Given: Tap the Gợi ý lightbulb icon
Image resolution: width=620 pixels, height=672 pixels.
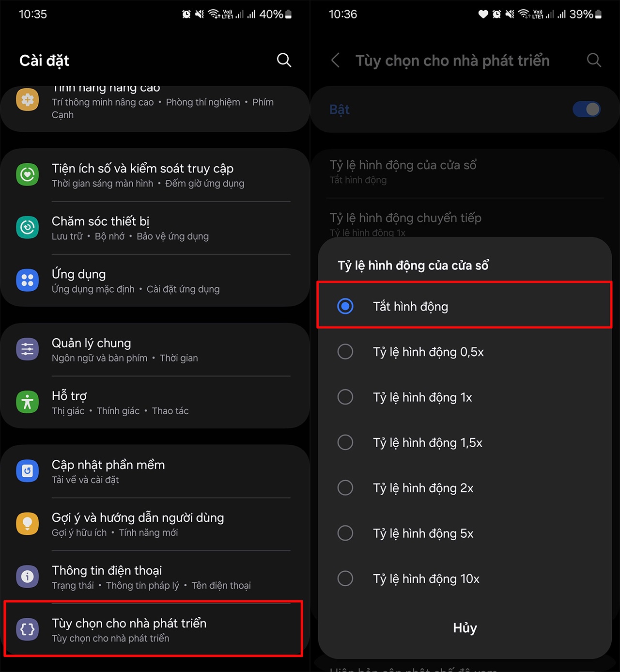Looking at the screenshot, I should (28, 524).
